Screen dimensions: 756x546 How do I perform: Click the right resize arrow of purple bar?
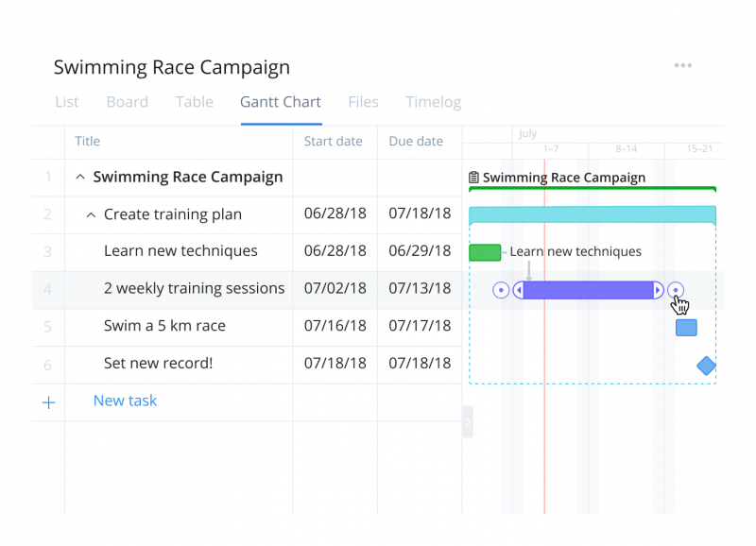pos(658,290)
